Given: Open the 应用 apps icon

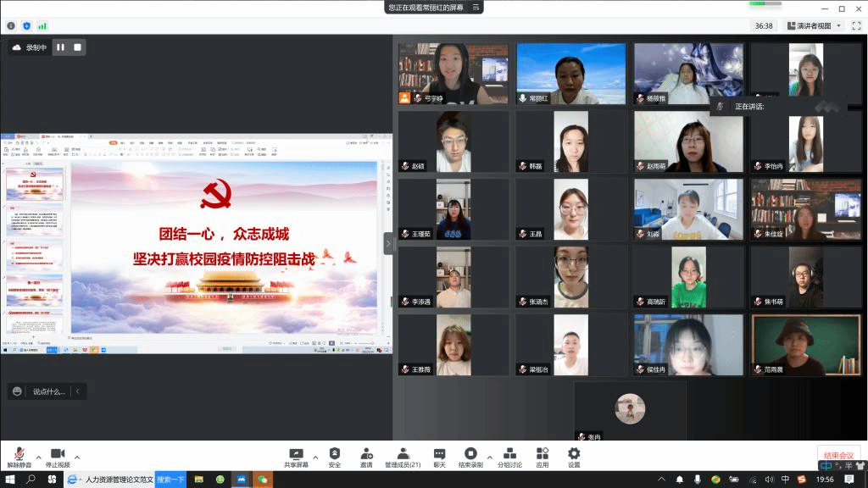Looking at the screenshot, I should (542, 454).
